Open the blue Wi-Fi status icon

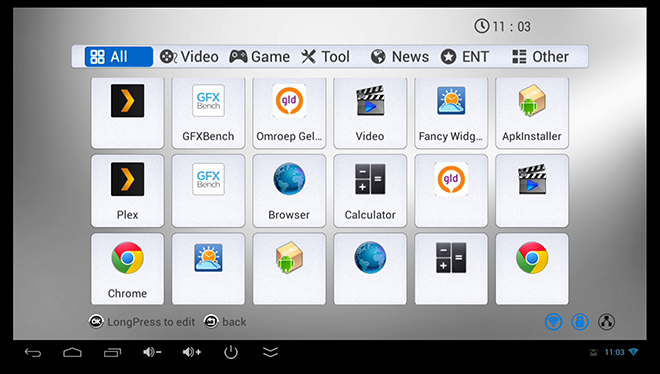tap(554, 322)
